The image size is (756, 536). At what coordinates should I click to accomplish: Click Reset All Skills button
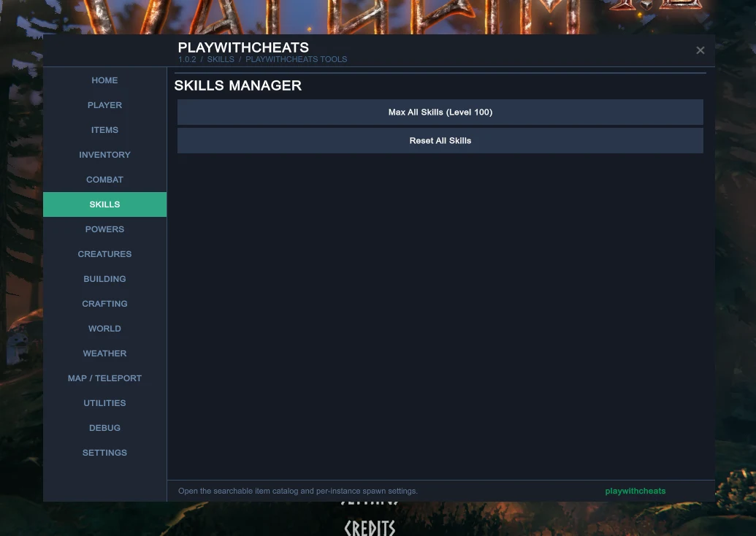click(440, 141)
